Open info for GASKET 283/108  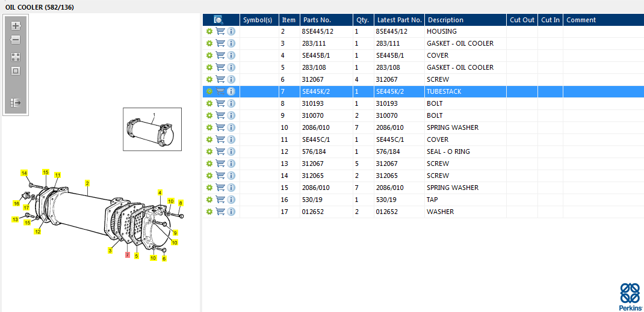point(231,68)
